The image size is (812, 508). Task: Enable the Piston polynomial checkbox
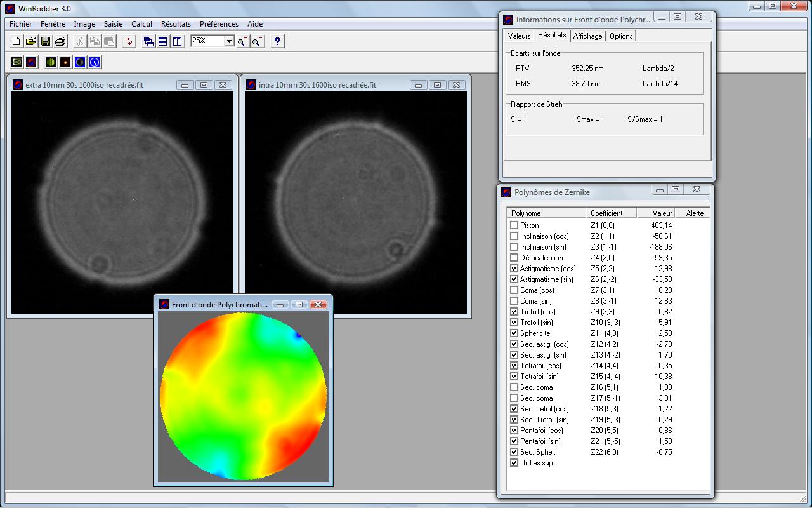pos(514,225)
